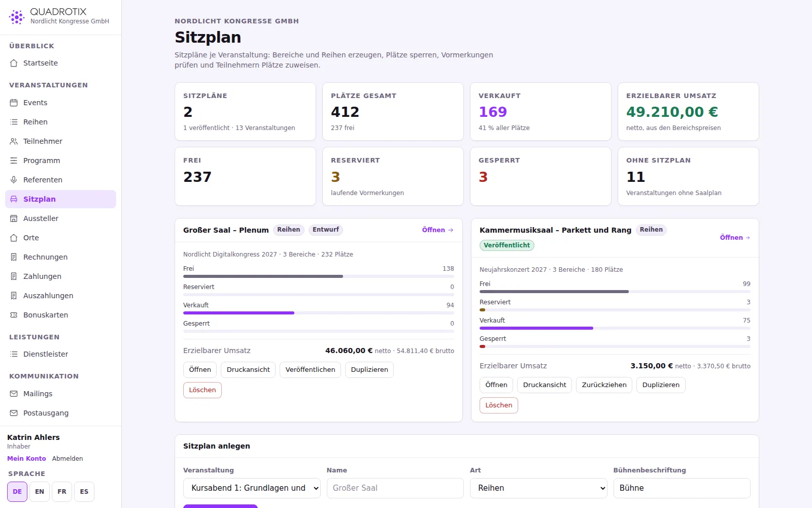Image resolution: width=812 pixels, height=508 pixels.
Task: Switch language to ES
Action: [84, 492]
